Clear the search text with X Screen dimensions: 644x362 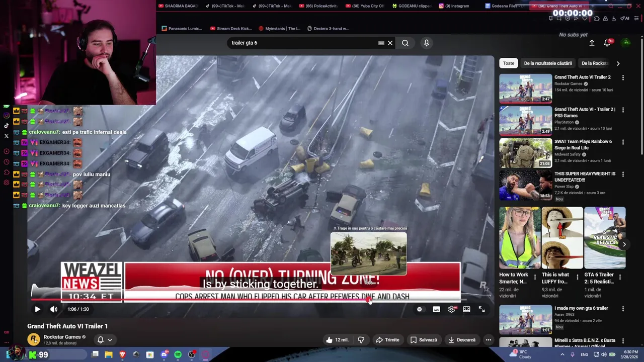390,43
